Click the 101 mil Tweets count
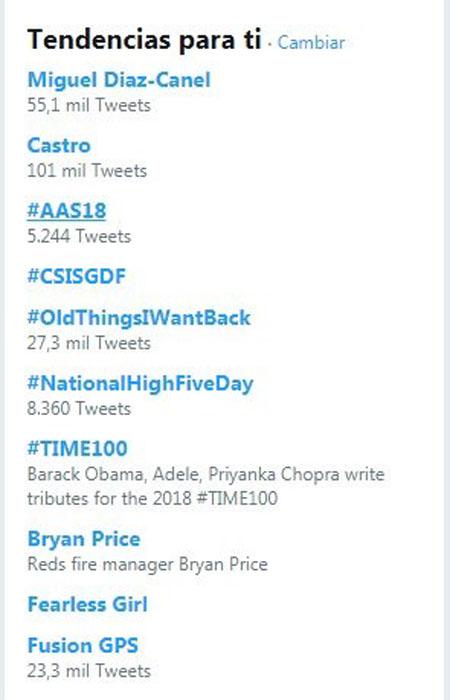 tap(87, 171)
